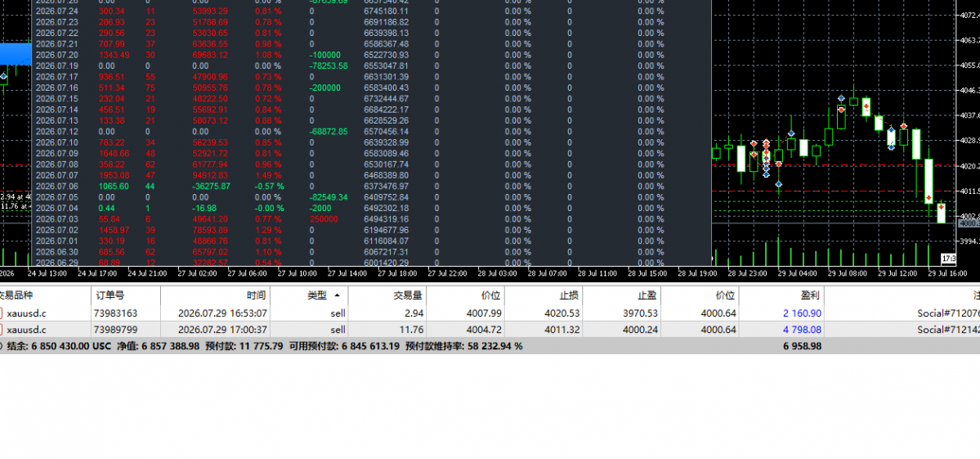Click the margin level 58 232.94 %
Screen dimensions: 980x459
point(494,346)
